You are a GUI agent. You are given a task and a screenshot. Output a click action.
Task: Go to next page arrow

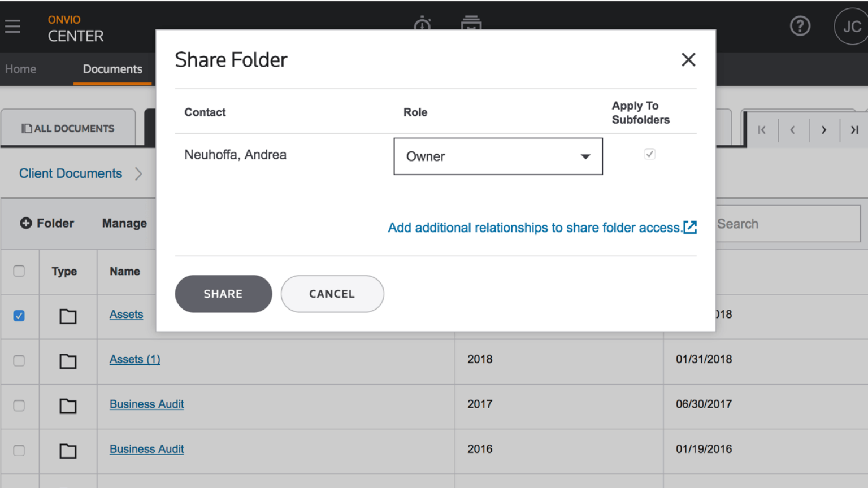823,130
